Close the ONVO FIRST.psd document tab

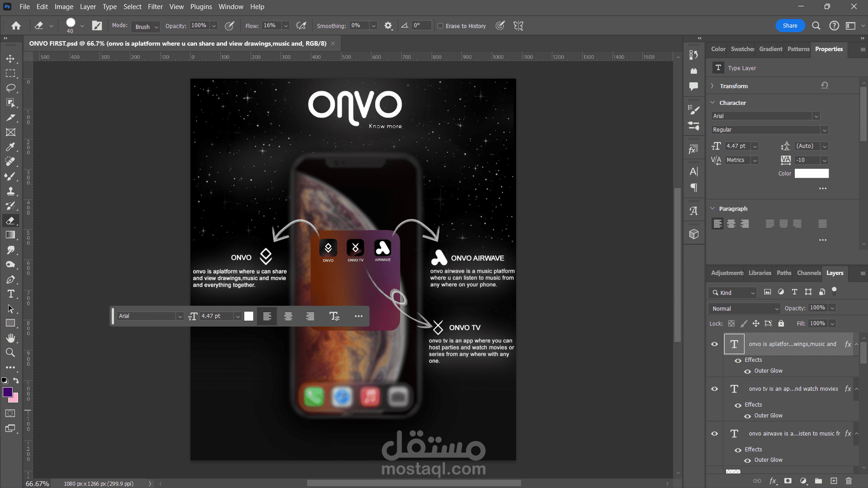point(333,43)
